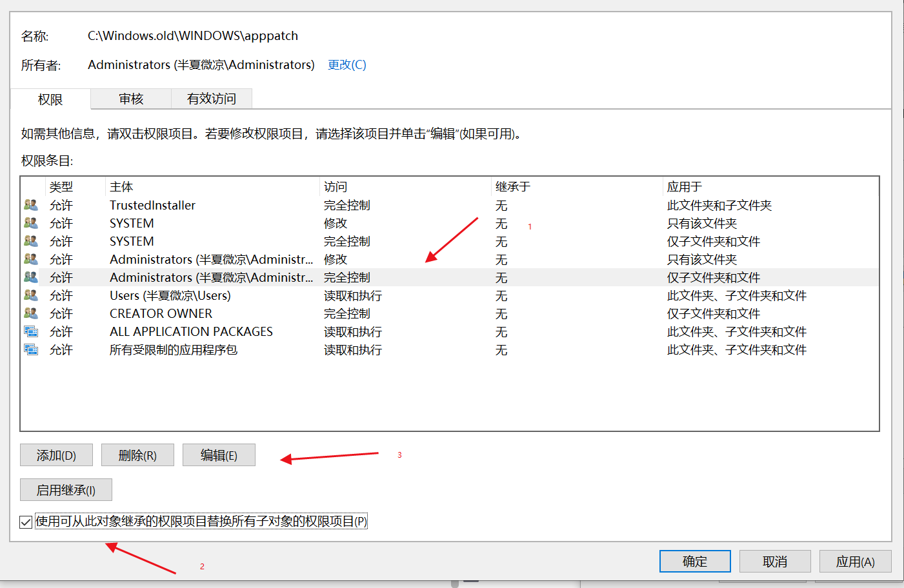Open the owner change link 更改(C)
The image size is (904, 588).
point(347,64)
